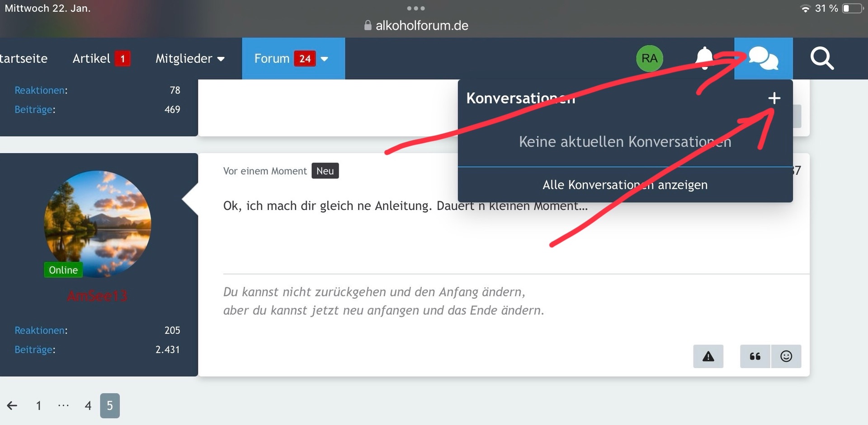This screenshot has width=868, height=425.
Task: Open AmSee13 user profile name
Action: click(x=97, y=296)
